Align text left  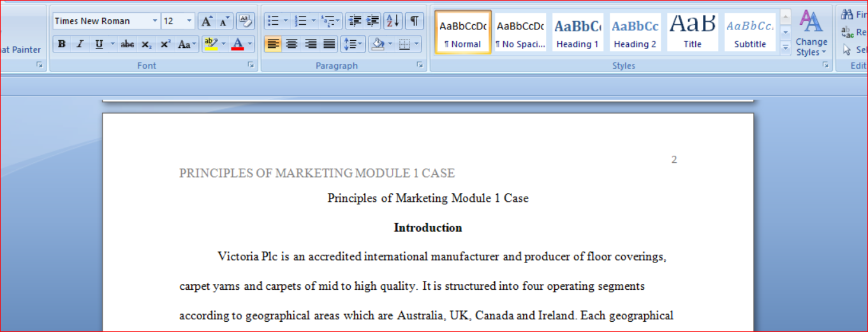273,44
